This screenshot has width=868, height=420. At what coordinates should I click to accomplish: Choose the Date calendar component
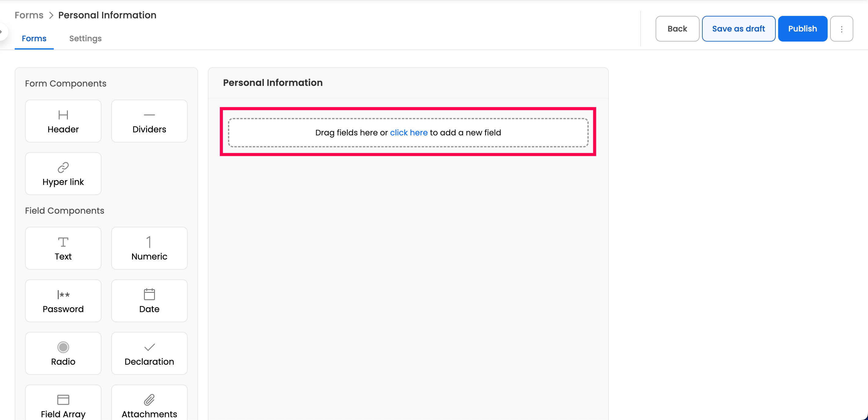coord(149,301)
